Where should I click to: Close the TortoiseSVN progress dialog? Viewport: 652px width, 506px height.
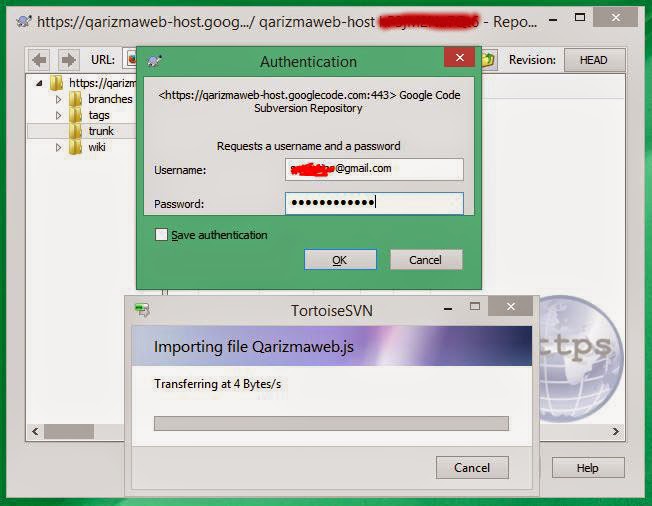click(511, 307)
